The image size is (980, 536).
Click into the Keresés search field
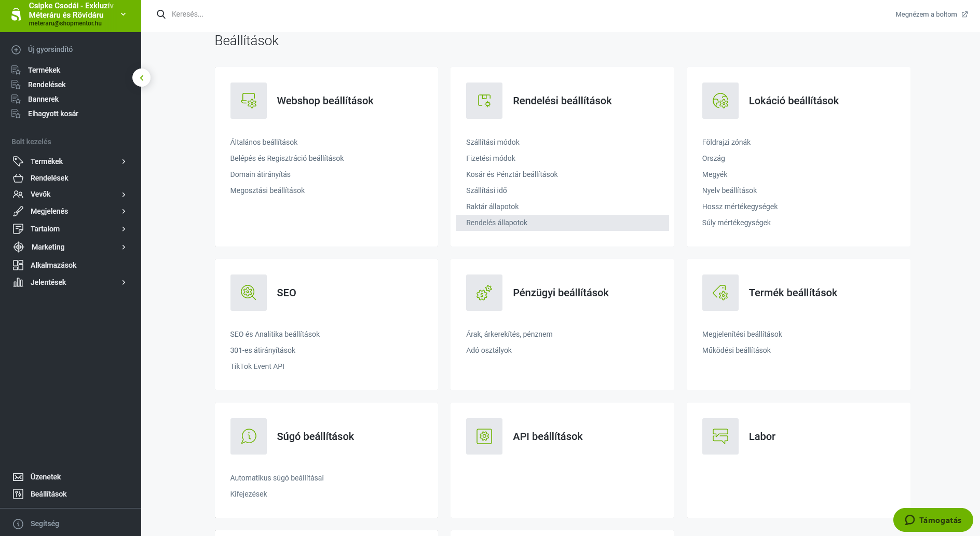click(311, 15)
